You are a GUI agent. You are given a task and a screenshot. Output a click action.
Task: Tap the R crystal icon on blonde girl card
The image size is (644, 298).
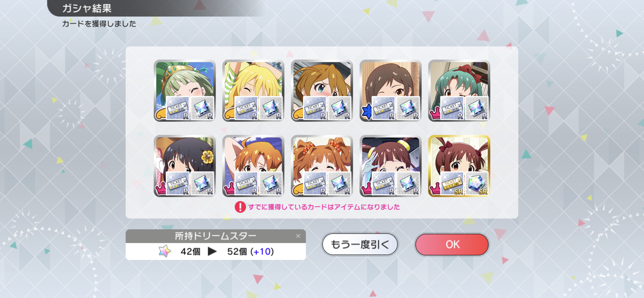(x=271, y=108)
